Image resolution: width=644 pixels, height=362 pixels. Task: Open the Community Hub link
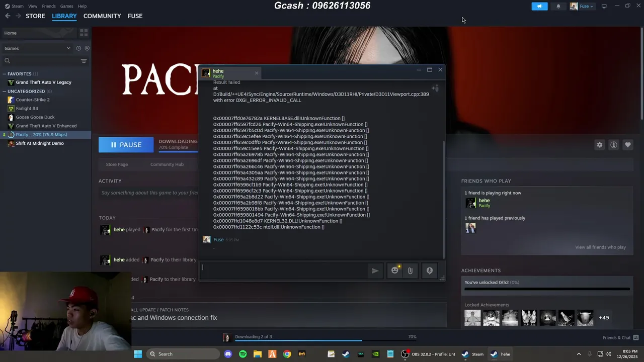[167, 164]
